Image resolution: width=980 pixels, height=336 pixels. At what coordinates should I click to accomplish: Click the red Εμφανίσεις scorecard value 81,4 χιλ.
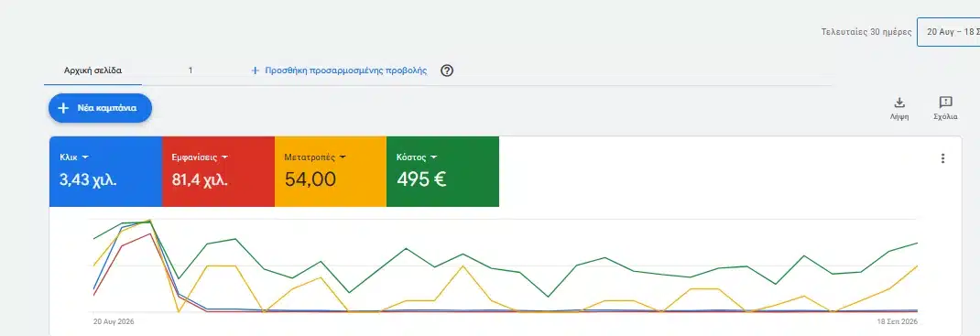[x=200, y=179]
